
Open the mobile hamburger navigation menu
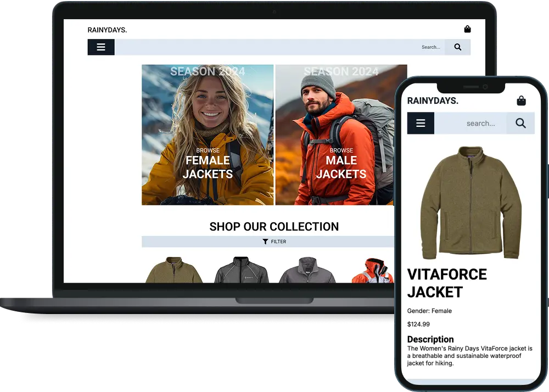(x=421, y=123)
